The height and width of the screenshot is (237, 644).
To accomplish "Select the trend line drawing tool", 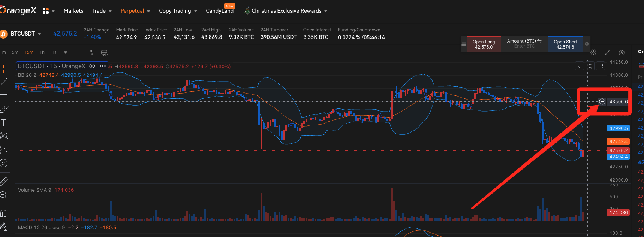I will (x=4, y=82).
